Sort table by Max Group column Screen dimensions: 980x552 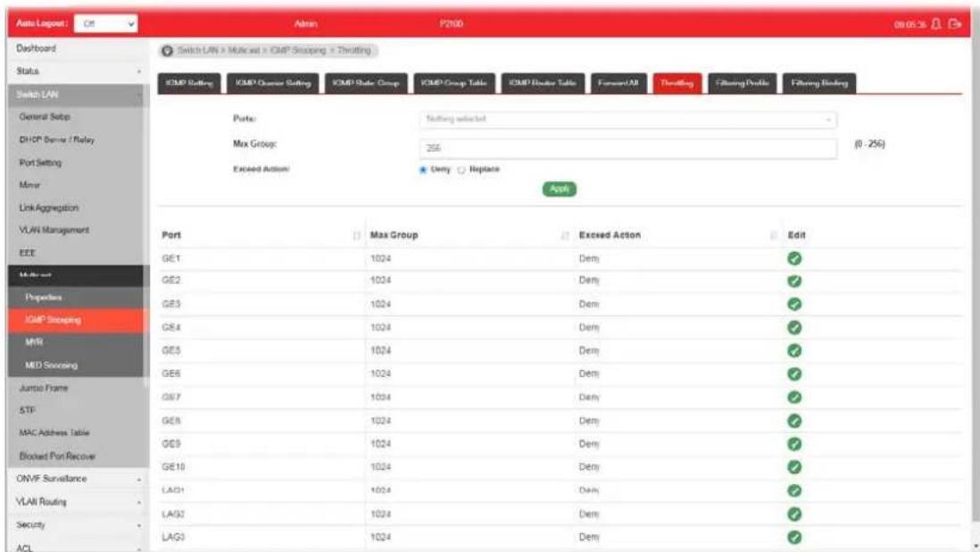pyautogui.click(x=565, y=235)
